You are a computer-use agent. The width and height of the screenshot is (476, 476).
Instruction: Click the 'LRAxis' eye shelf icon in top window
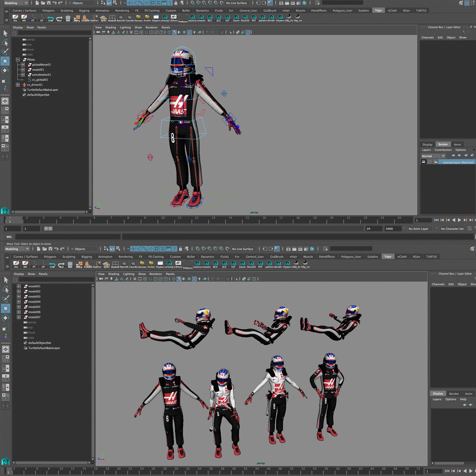tap(174, 18)
